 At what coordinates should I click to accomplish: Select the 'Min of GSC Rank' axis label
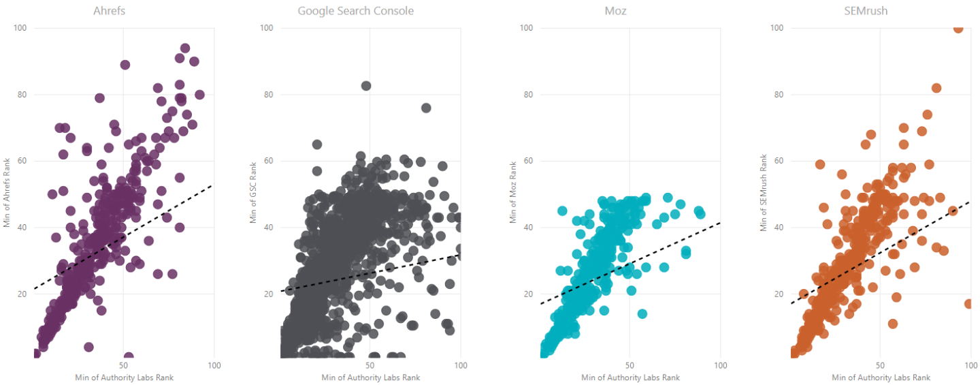click(253, 192)
